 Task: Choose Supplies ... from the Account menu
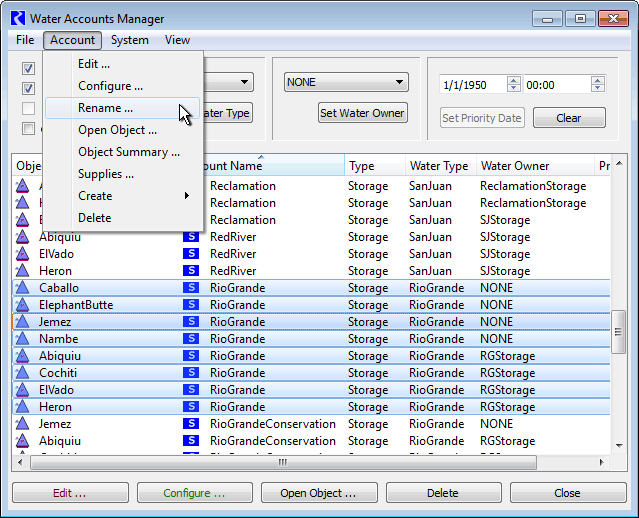(x=122, y=174)
